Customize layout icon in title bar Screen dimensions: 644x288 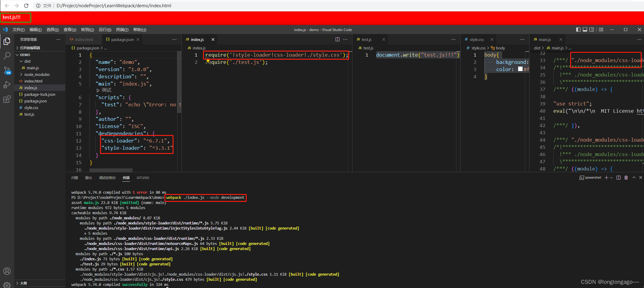coord(601,30)
